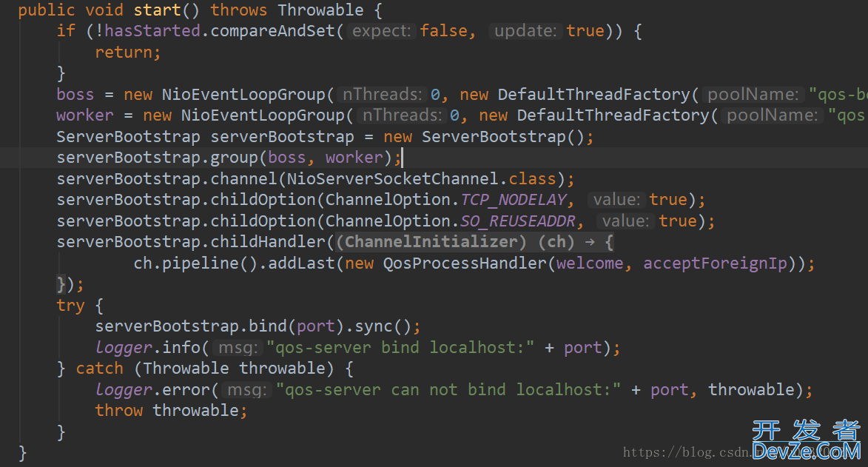Click the "acceptForeignIp" argument
868x467 pixels.
click(x=715, y=263)
